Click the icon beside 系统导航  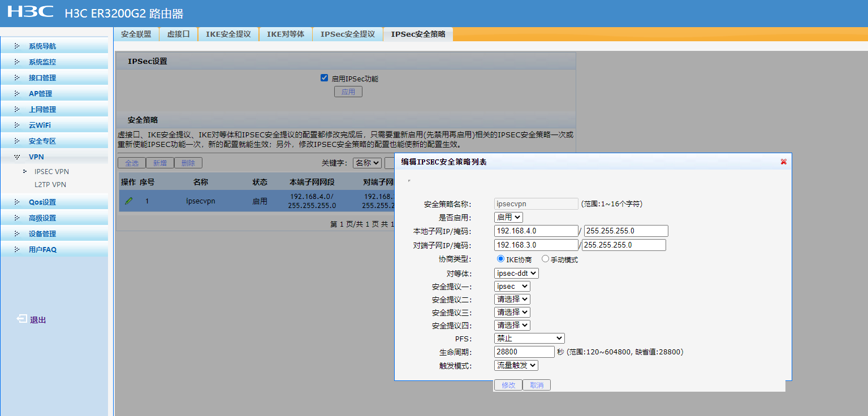tap(17, 46)
